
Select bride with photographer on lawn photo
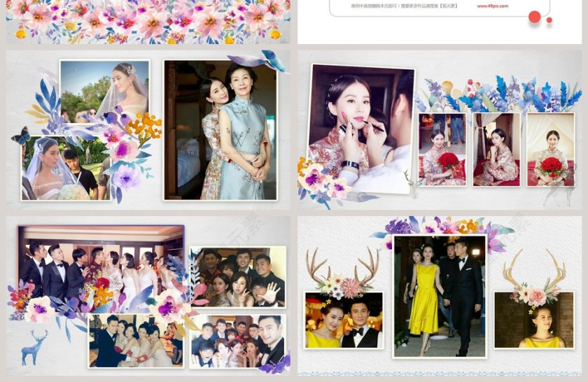click(63, 169)
